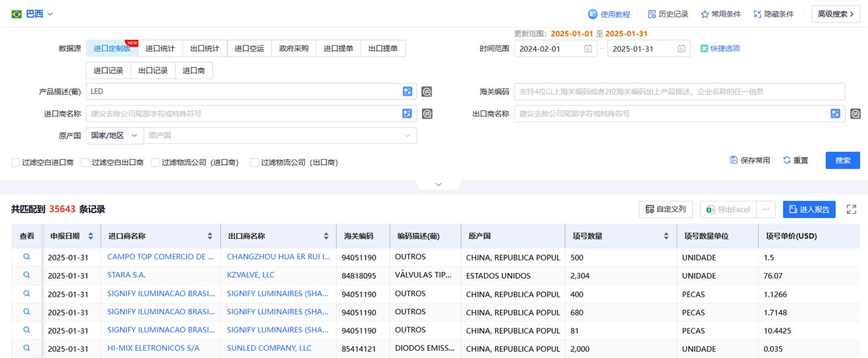This screenshot has height=358, width=868.
Task: View details of CAMPO TOP COMERCIO row
Action: pyautogui.click(x=27, y=257)
